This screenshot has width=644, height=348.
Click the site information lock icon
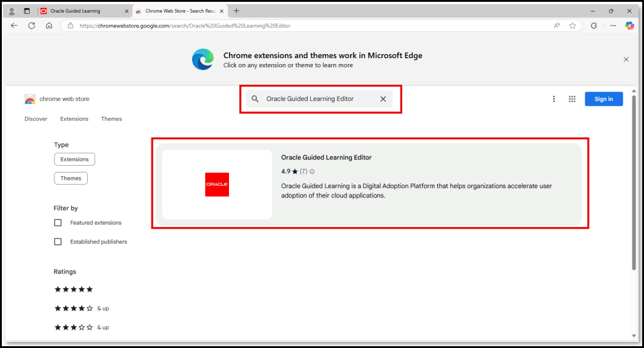[x=71, y=25]
